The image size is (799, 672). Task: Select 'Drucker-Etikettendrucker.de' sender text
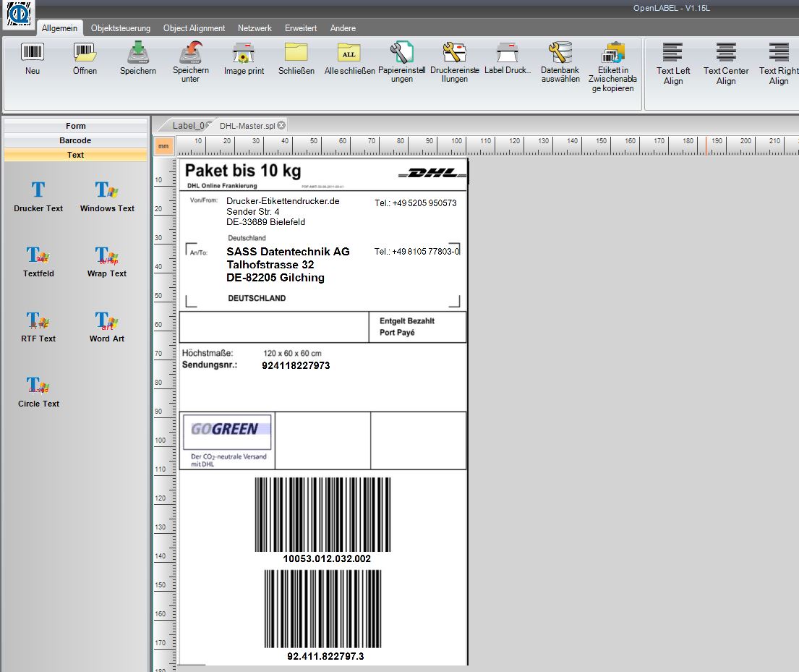click(x=283, y=201)
